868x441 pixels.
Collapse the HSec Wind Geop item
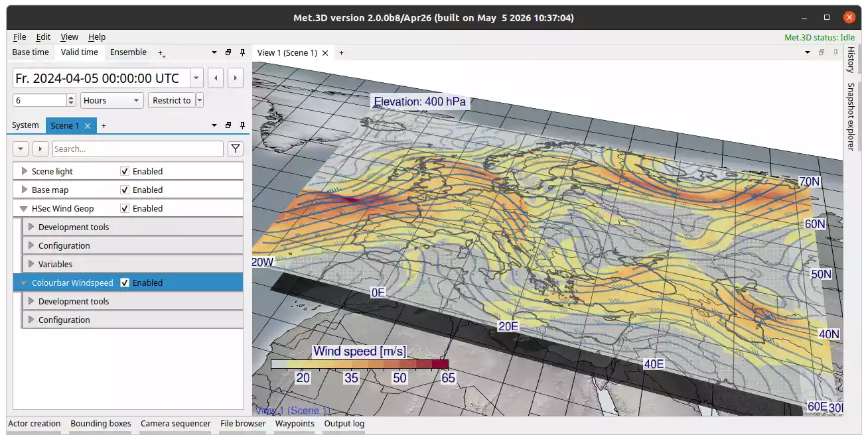pyautogui.click(x=24, y=208)
